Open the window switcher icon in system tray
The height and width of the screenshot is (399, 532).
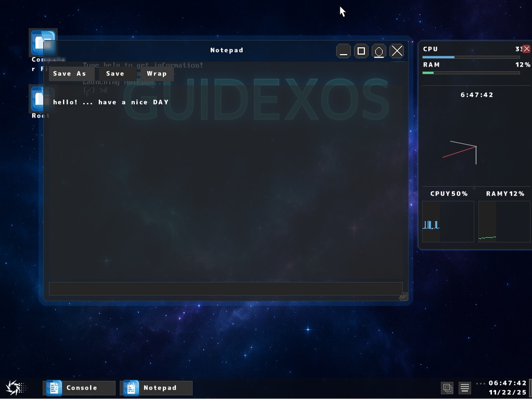click(447, 388)
